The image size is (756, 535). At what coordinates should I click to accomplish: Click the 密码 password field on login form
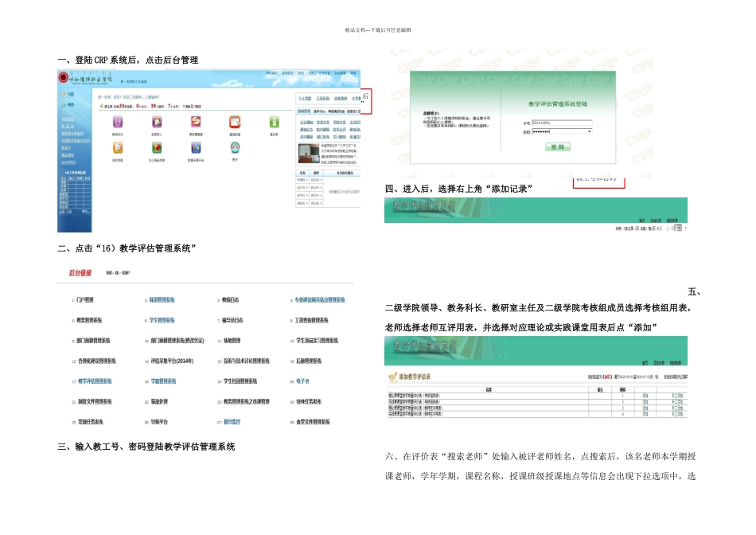coord(562,131)
